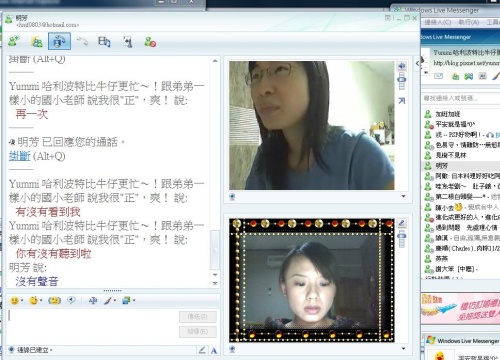
Task: Click the MSN butterfly icon in Messenger window
Action: [469, 76]
